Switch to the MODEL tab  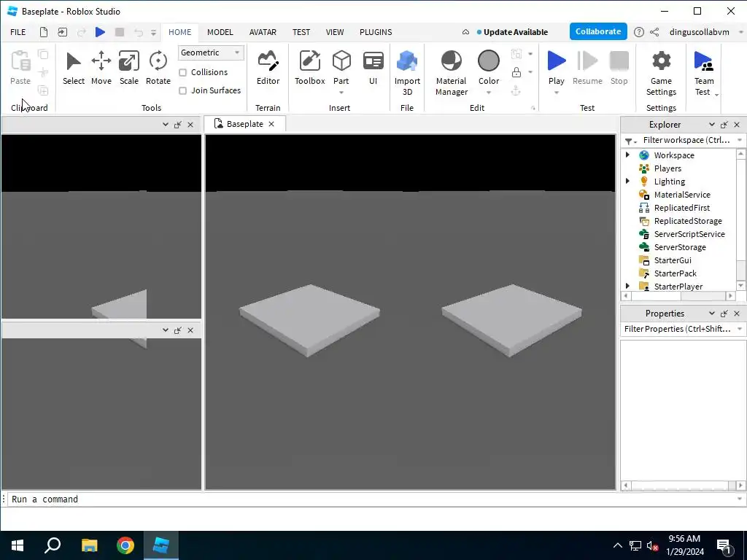point(220,32)
